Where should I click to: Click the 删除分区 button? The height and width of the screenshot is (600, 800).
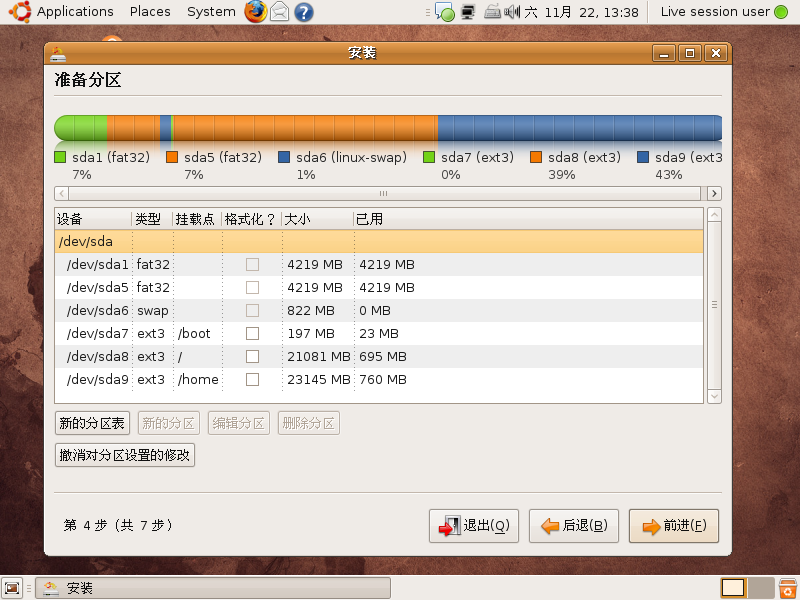[x=308, y=423]
